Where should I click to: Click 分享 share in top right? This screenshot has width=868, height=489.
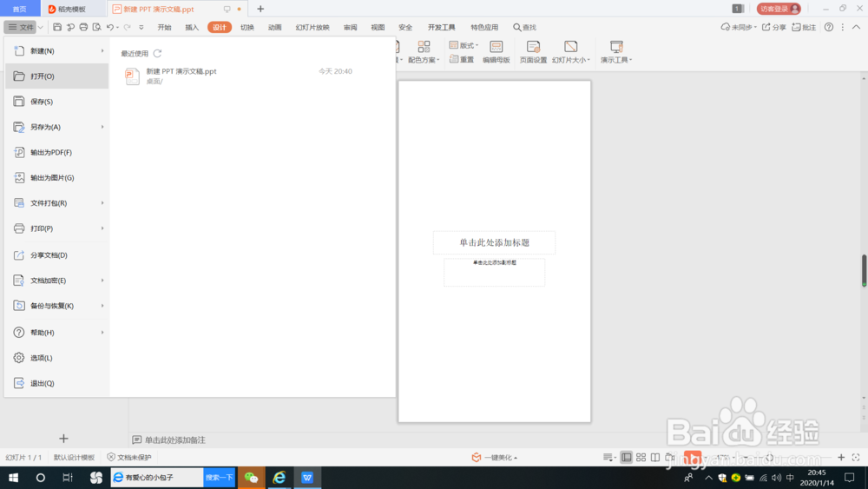[774, 27]
